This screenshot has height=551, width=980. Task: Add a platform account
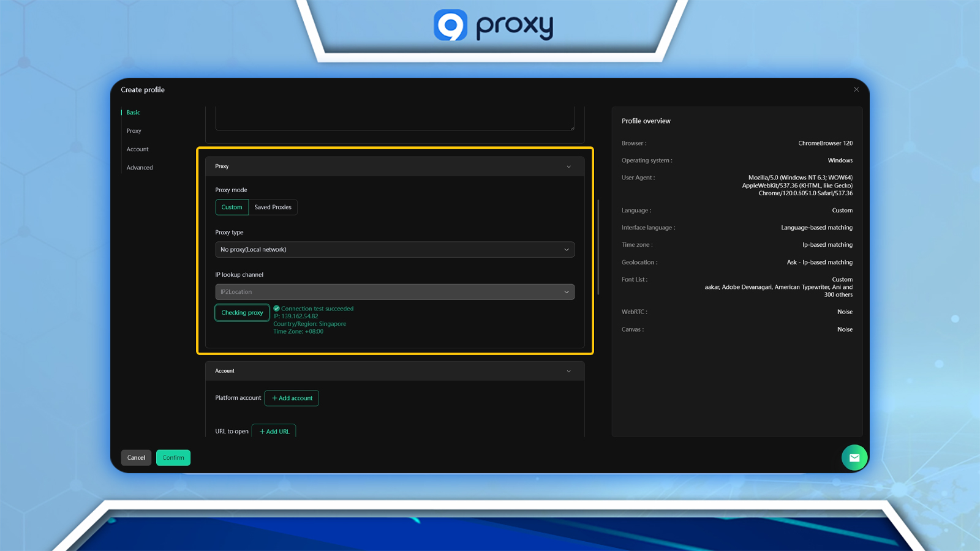pyautogui.click(x=291, y=398)
